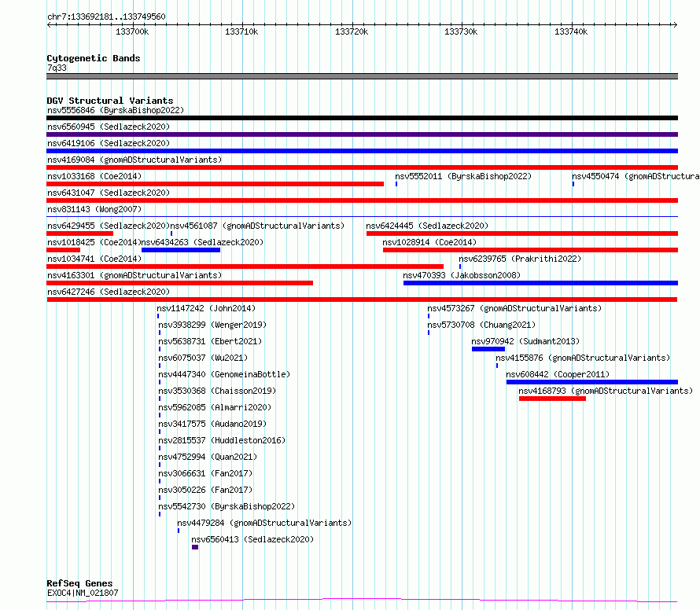Click nsv3050226 (Fan2017) label

[x=205, y=490]
